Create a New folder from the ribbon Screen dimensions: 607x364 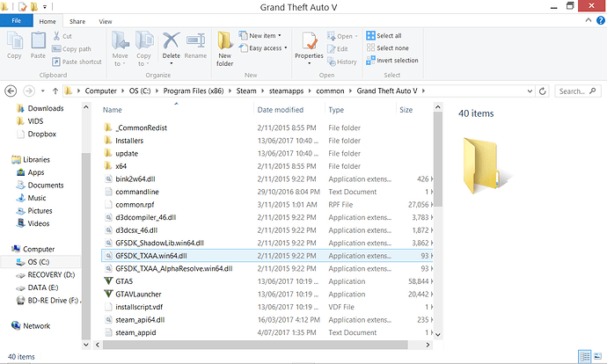[225, 48]
